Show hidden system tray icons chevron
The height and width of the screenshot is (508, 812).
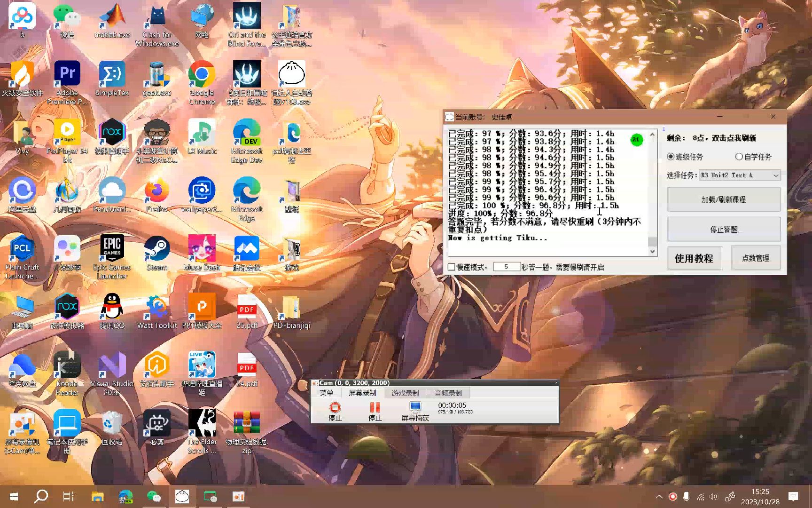[659, 497]
